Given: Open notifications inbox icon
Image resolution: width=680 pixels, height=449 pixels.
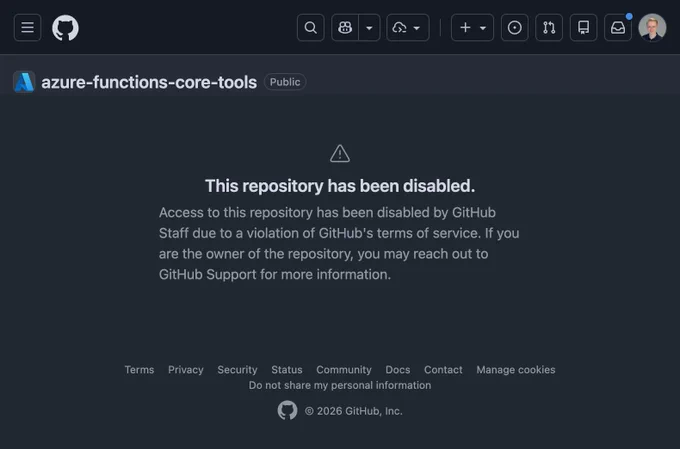Looking at the screenshot, I should (x=618, y=28).
